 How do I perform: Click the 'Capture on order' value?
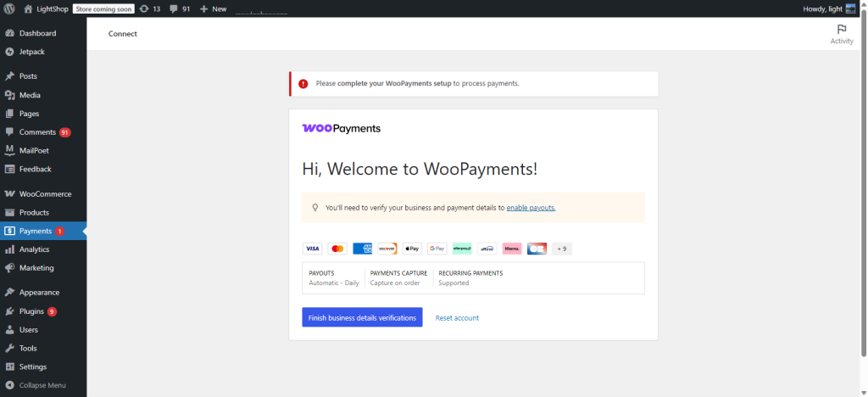tap(395, 283)
